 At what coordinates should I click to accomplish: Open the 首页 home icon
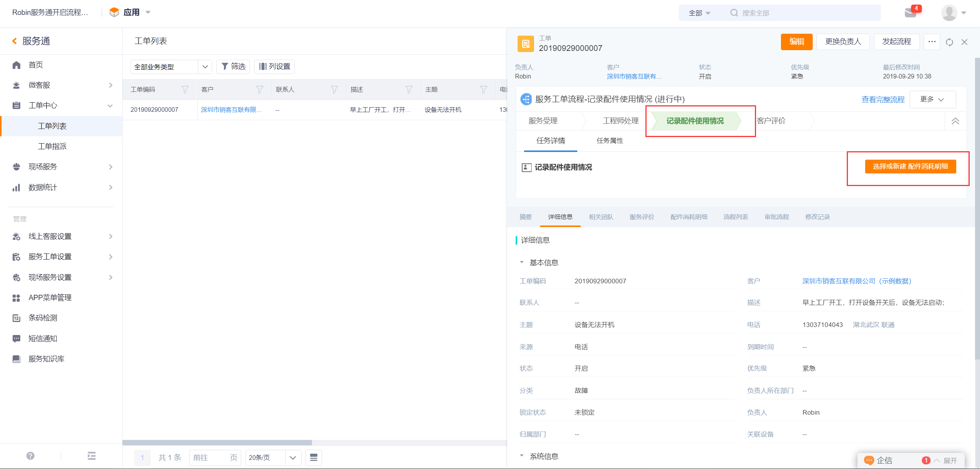pos(16,65)
